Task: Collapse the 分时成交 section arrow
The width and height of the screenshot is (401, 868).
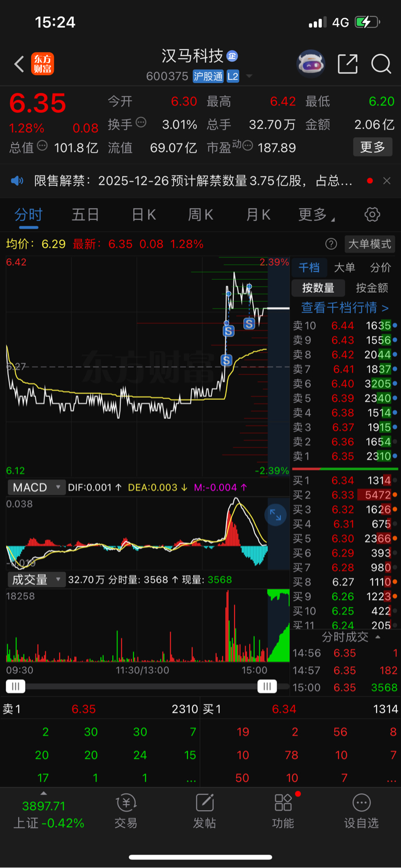Action: [378, 637]
